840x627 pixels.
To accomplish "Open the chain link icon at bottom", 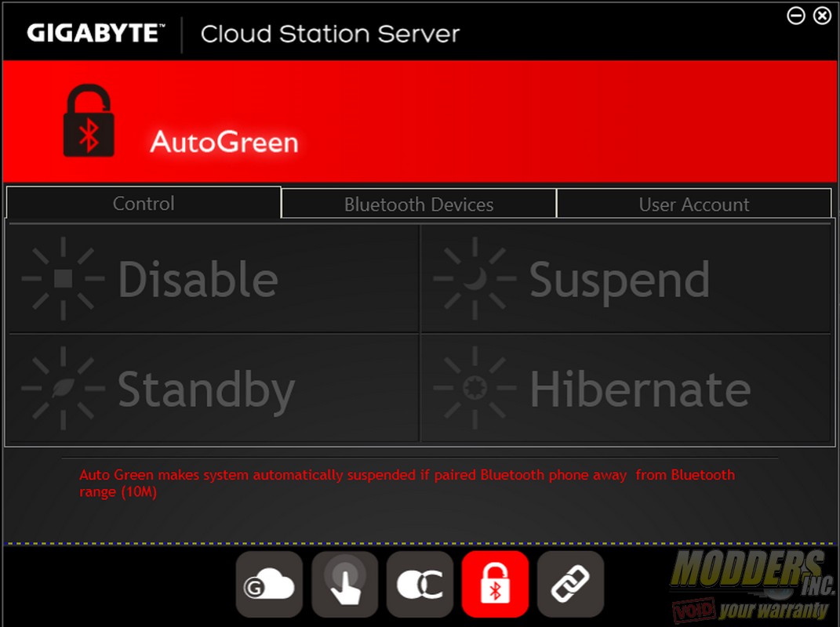I will [570, 584].
